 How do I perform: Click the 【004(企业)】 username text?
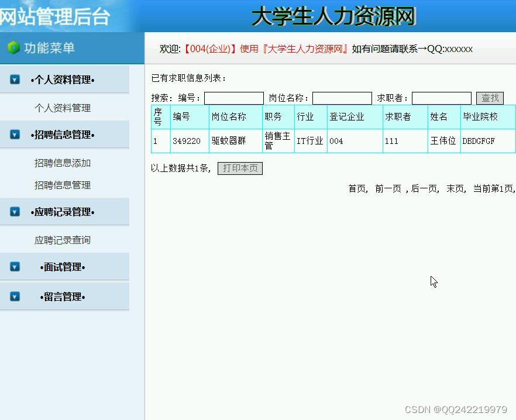[209, 49]
